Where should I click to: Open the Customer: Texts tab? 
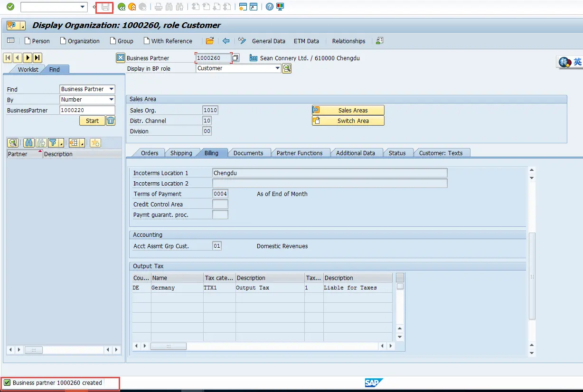click(x=441, y=153)
